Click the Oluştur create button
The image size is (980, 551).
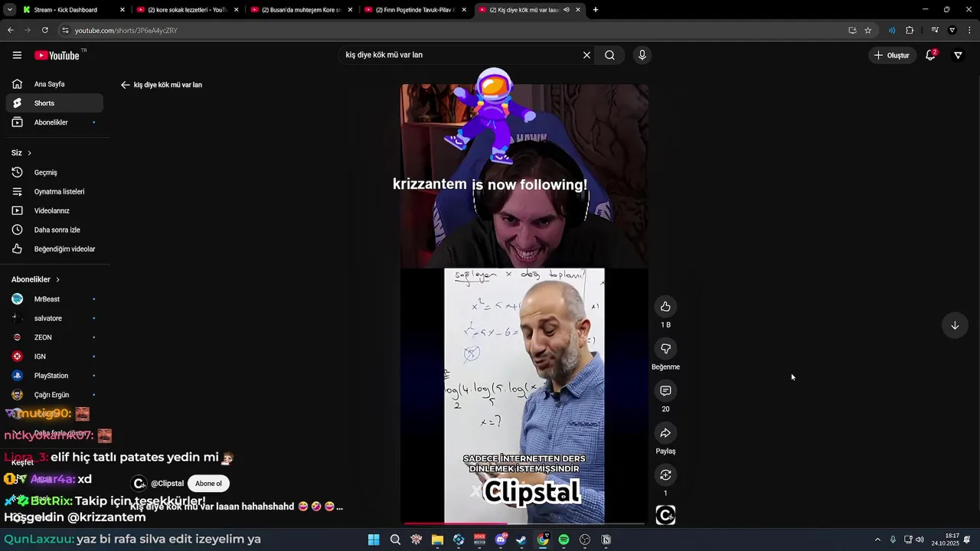[892, 55]
